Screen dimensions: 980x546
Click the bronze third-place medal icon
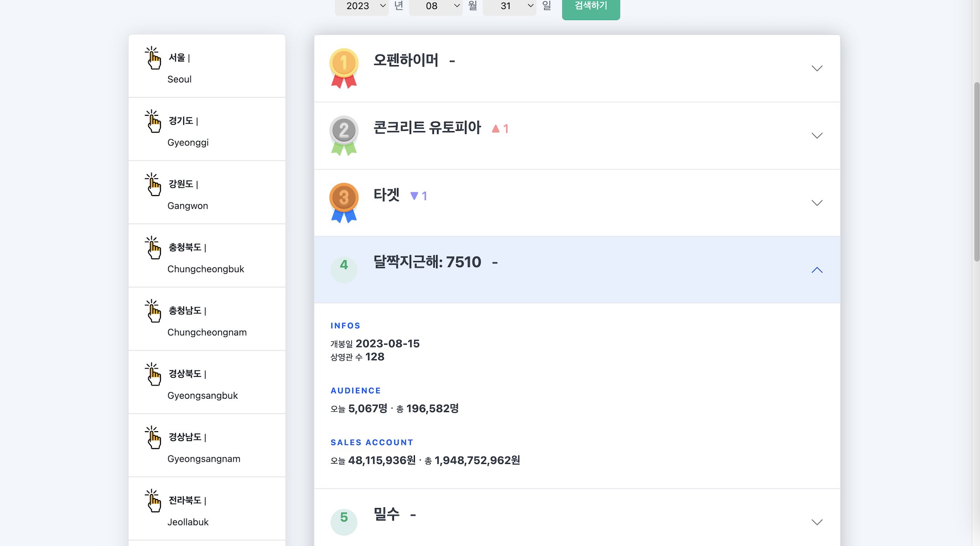pyautogui.click(x=344, y=203)
